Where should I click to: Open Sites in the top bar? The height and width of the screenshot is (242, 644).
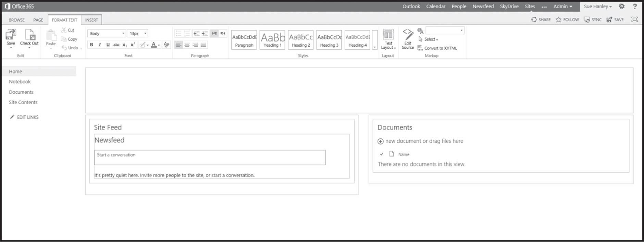(x=530, y=6)
